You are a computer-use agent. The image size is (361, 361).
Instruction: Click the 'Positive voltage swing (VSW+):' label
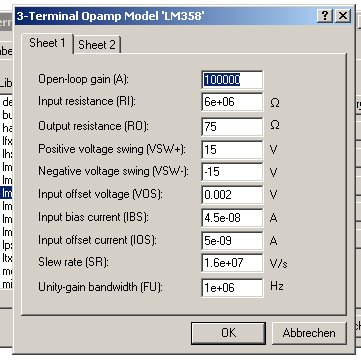click(112, 149)
